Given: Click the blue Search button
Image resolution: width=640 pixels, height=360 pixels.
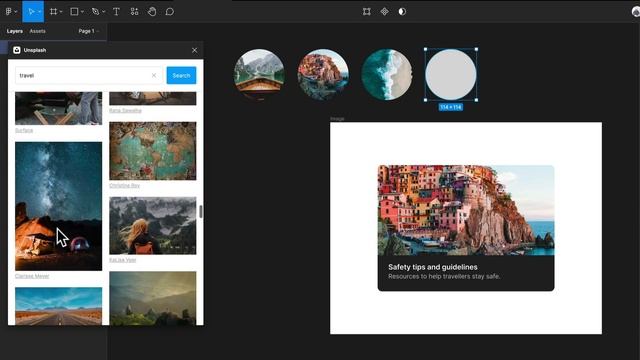Looking at the screenshot, I should (181, 76).
